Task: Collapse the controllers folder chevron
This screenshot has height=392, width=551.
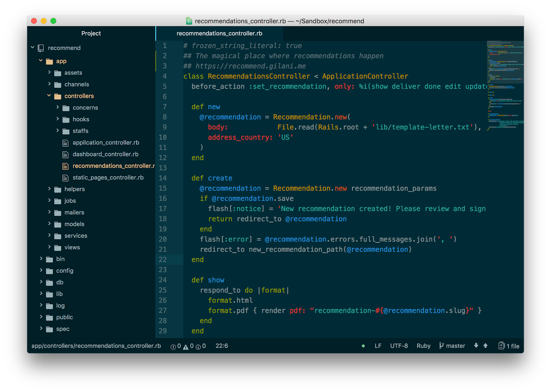Action: (x=49, y=95)
